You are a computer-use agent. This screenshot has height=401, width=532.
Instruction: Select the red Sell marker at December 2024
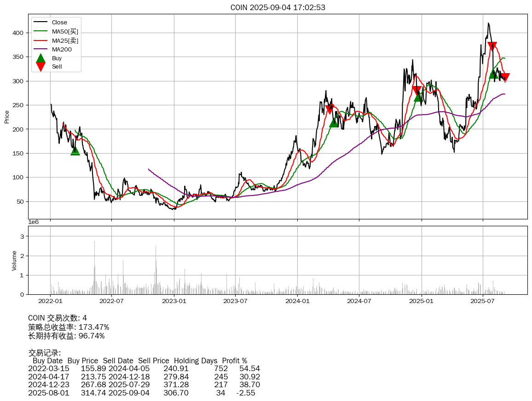tap(416, 90)
